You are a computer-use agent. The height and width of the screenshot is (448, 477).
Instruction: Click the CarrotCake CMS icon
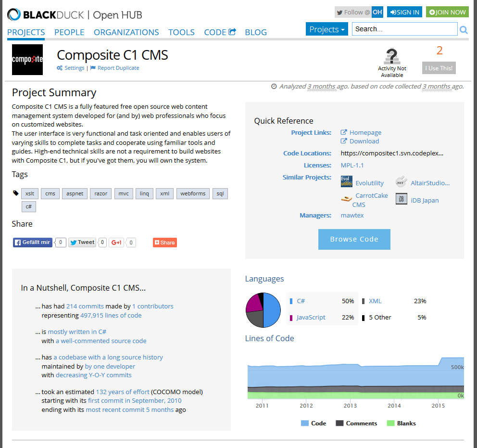pyautogui.click(x=347, y=199)
